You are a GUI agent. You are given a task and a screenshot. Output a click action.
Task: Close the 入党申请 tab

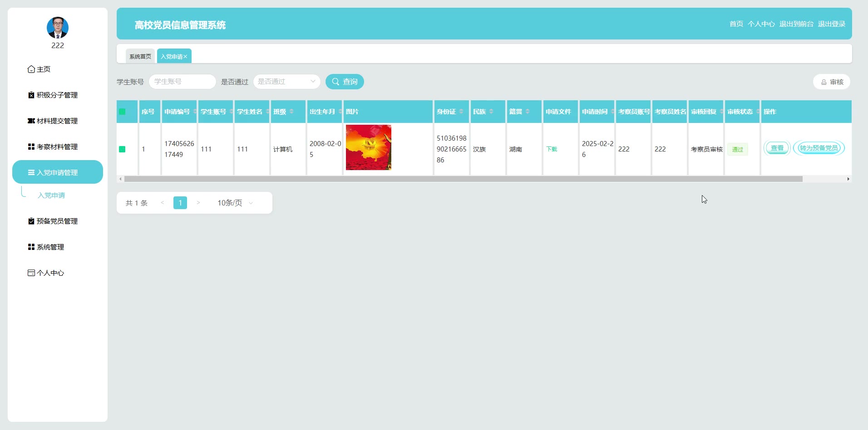coord(185,57)
